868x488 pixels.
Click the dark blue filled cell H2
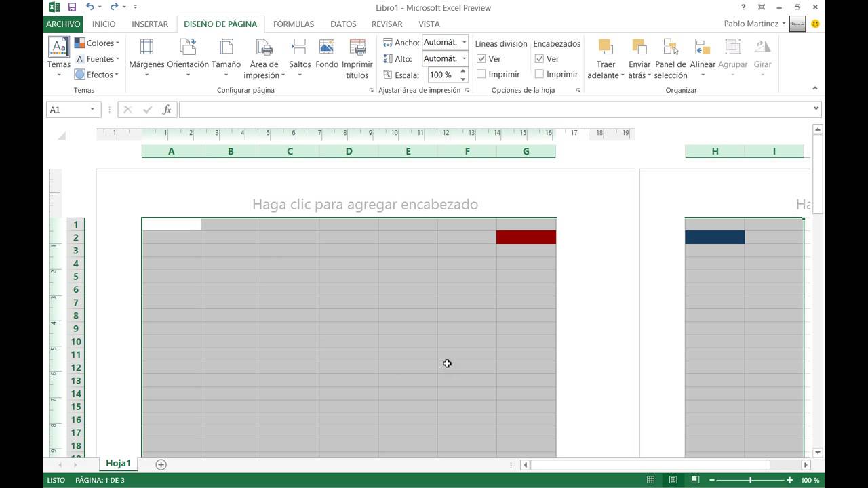click(715, 237)
